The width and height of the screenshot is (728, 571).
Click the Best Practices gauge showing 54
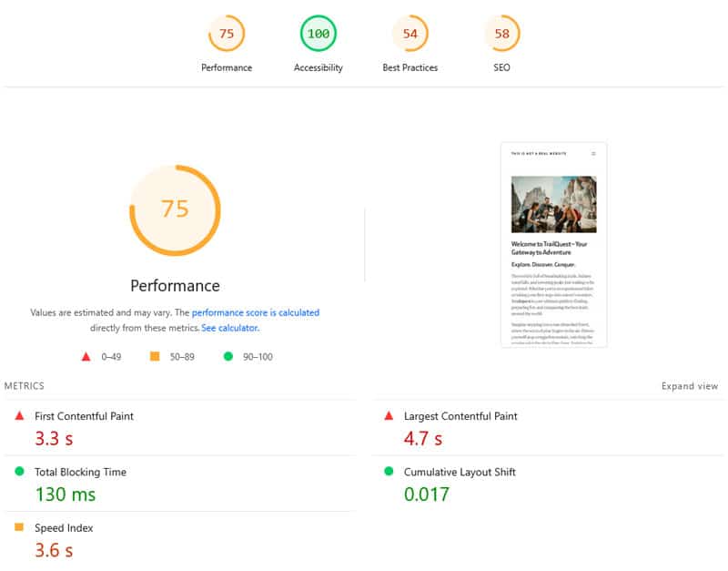coord(409,32)
